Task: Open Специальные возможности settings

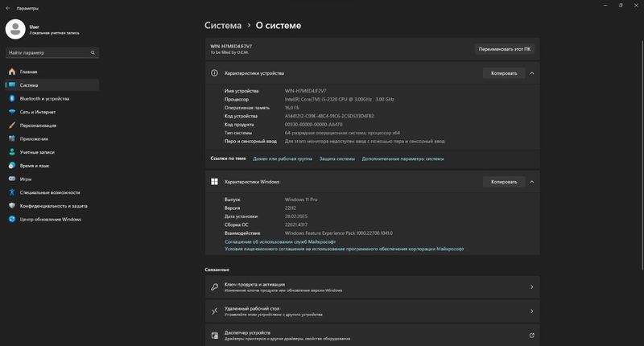Action: point(52,192)
